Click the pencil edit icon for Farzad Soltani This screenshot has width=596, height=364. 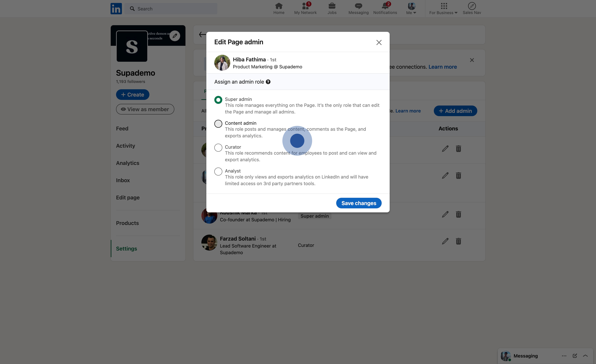[445, 241]
